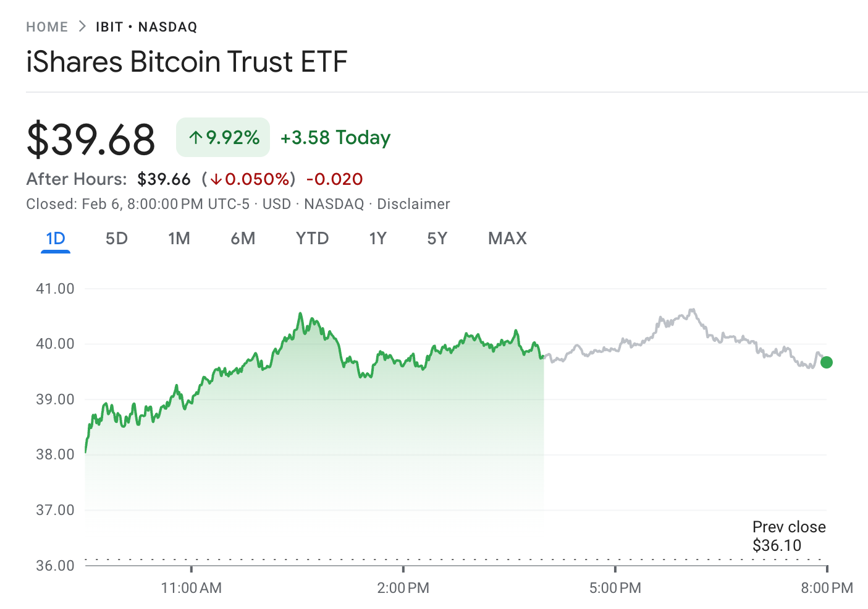The image size is (868, 609).
Task: Switch to the 5D chart view
Action: (x=117, y=238)
